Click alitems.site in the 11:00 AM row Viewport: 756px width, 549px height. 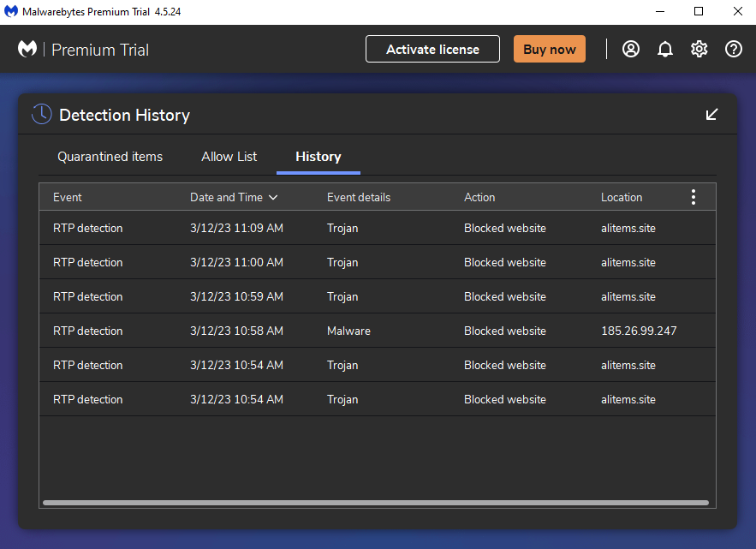point(628,262)
